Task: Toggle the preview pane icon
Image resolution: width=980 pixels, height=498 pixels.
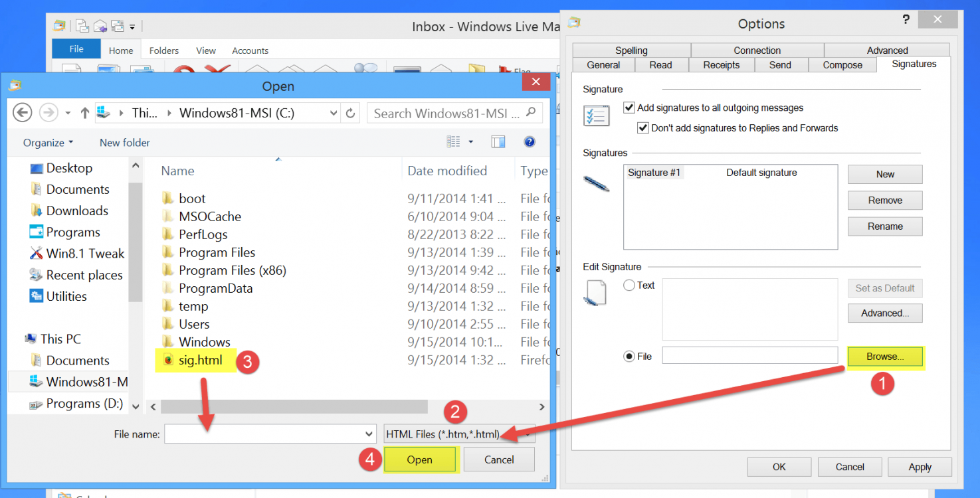Action: pyautogui.click(x=498, y=142)
